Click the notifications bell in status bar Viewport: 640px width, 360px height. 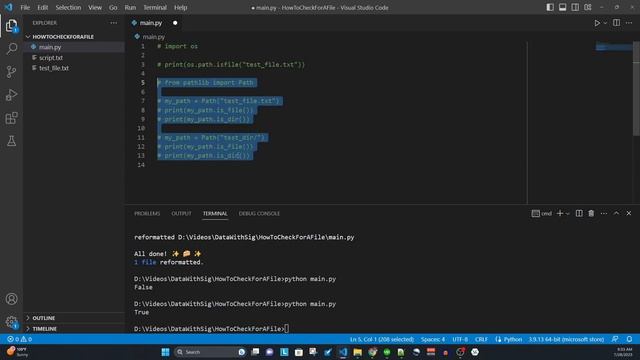[x=629, y=339]
